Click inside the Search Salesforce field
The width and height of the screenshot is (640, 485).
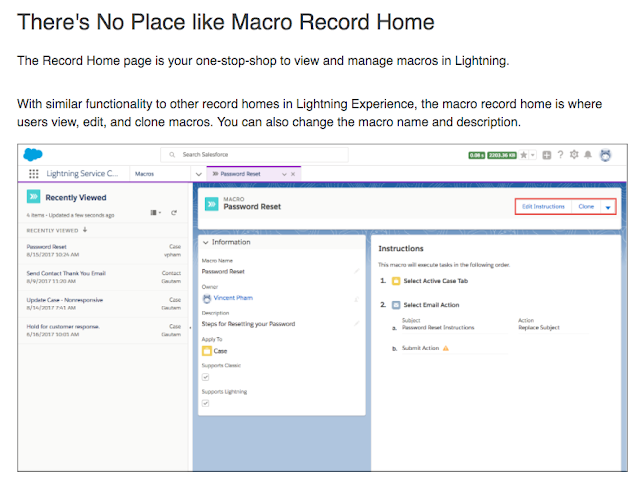(x=254, y=155)
